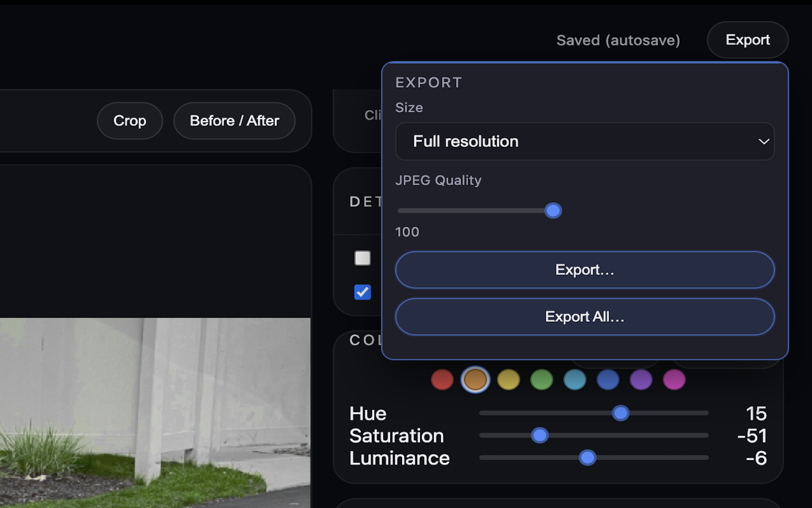Open the Full resolution size dropdown
The width and height of the screenshot is (812, 508).
[x=585, y=141]
